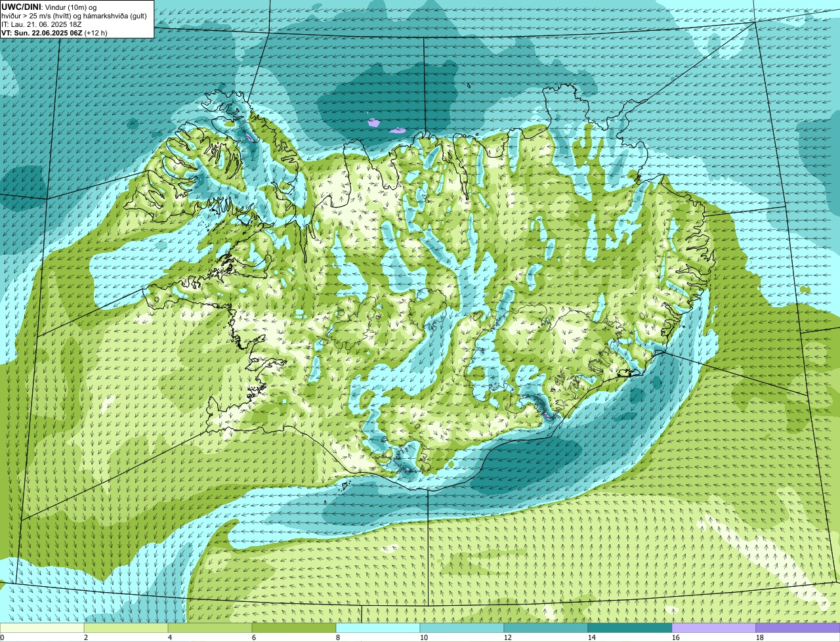Viewport: 840px width, 642px height.
Task: Click the legend label '14'
Action: (x=592, y=637)
